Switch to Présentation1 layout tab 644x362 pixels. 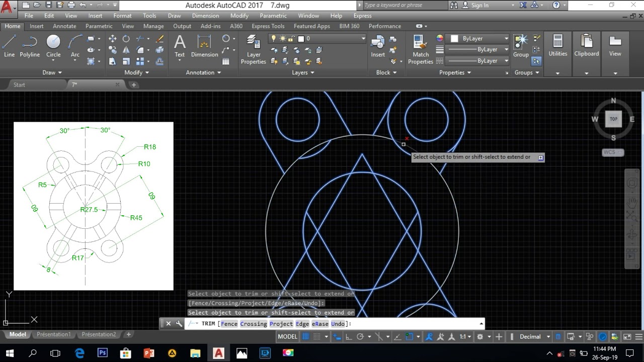coord(54,334)
